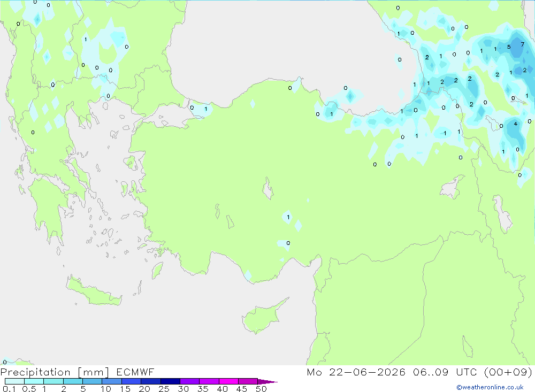Click the 0.1–0.5 mm legend color swatch

(x=14, y=381)
